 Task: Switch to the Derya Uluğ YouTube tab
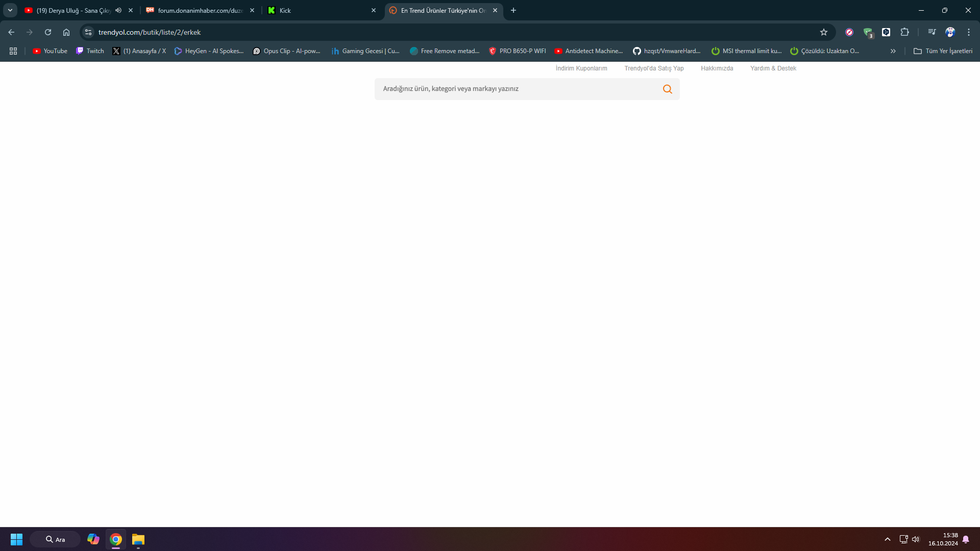pyautogui.click(x=73, y=10)
